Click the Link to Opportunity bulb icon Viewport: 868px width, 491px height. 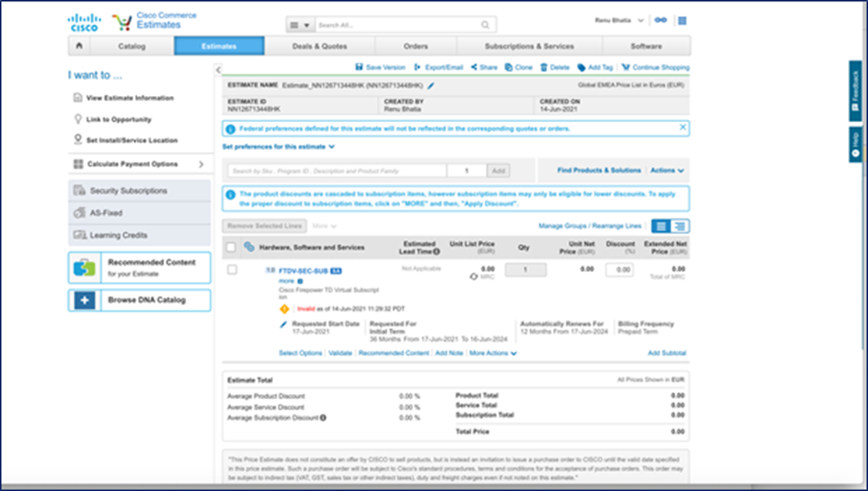[78, 119]
